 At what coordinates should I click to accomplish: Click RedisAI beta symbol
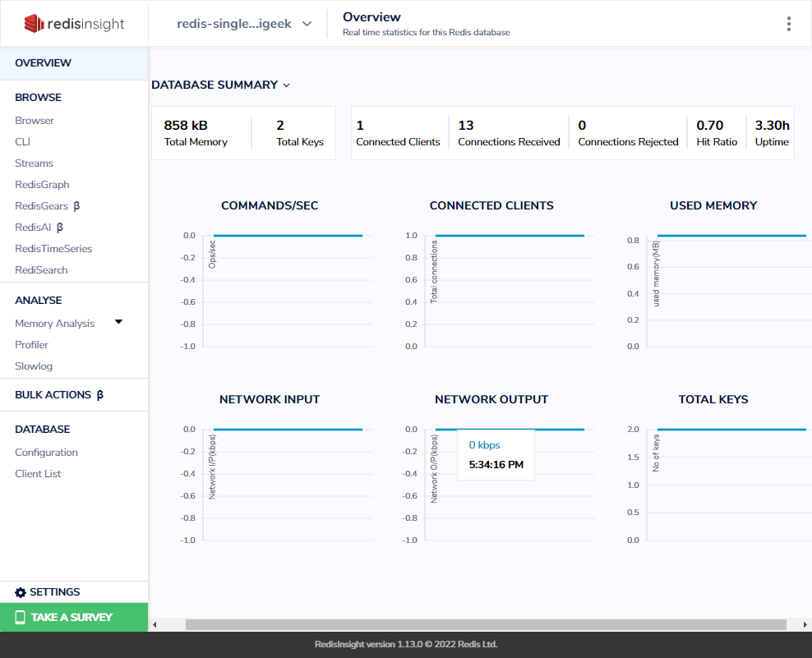tap(59, 228)
